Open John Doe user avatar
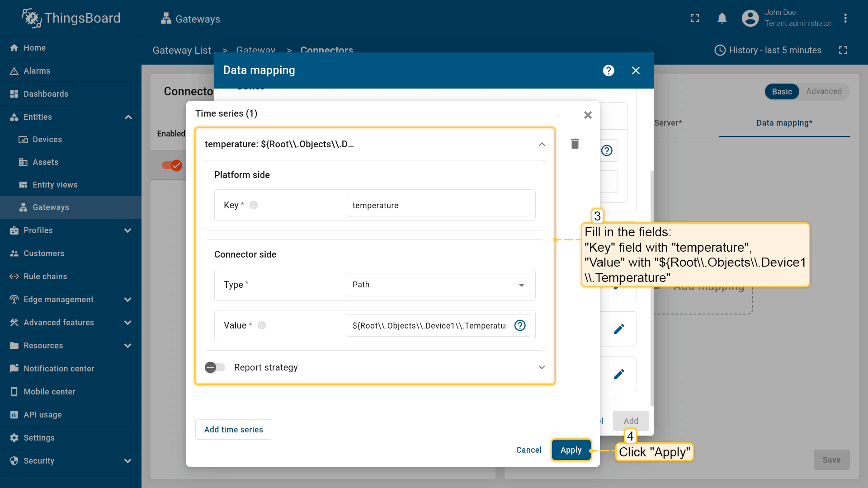 750,18
